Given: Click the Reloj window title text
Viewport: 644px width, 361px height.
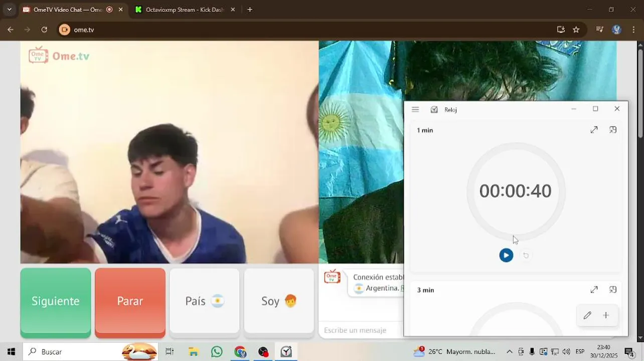Looking at the screenshot, I should click(450, 110).
